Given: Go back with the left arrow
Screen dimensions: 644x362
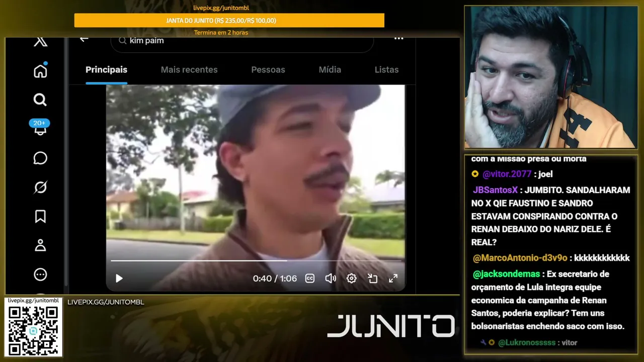Looking at the screenshot, I should (x=84, y=39).
